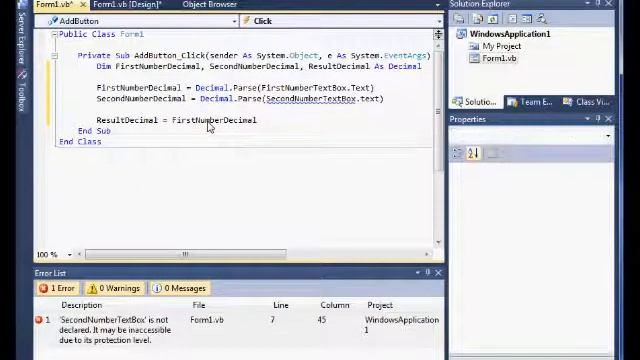Open the zoom level 100 % dropdown
This screenshot has height=360, width=640.
coord(69,255)
